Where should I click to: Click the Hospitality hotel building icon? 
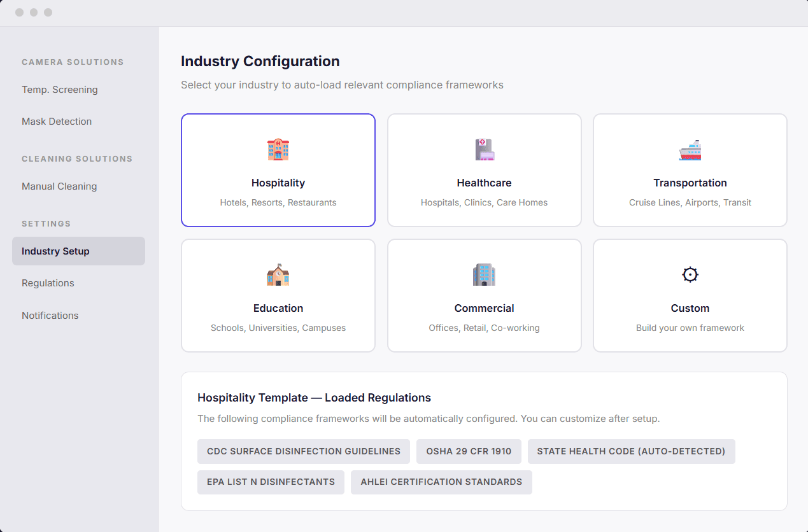[278, 150]
